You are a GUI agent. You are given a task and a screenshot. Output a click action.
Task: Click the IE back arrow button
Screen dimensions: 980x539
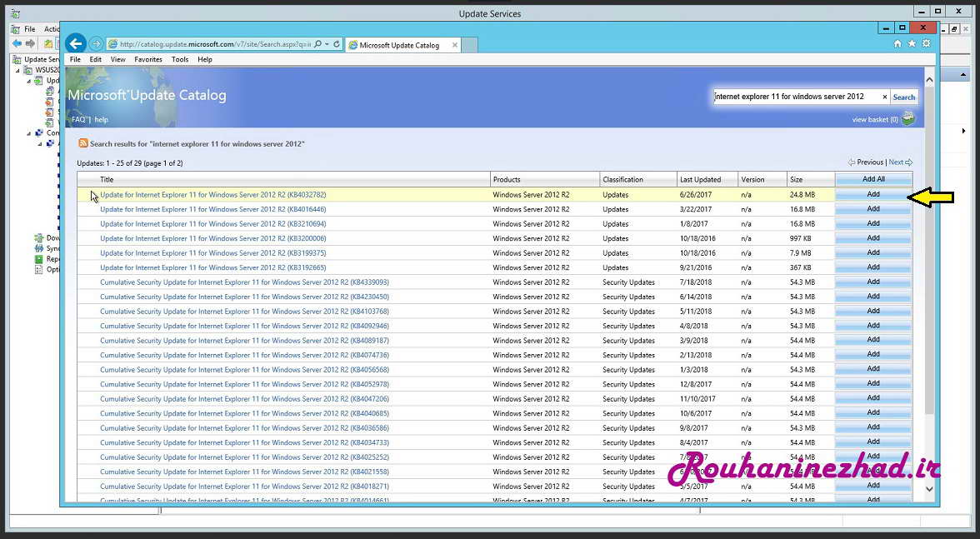76,43
